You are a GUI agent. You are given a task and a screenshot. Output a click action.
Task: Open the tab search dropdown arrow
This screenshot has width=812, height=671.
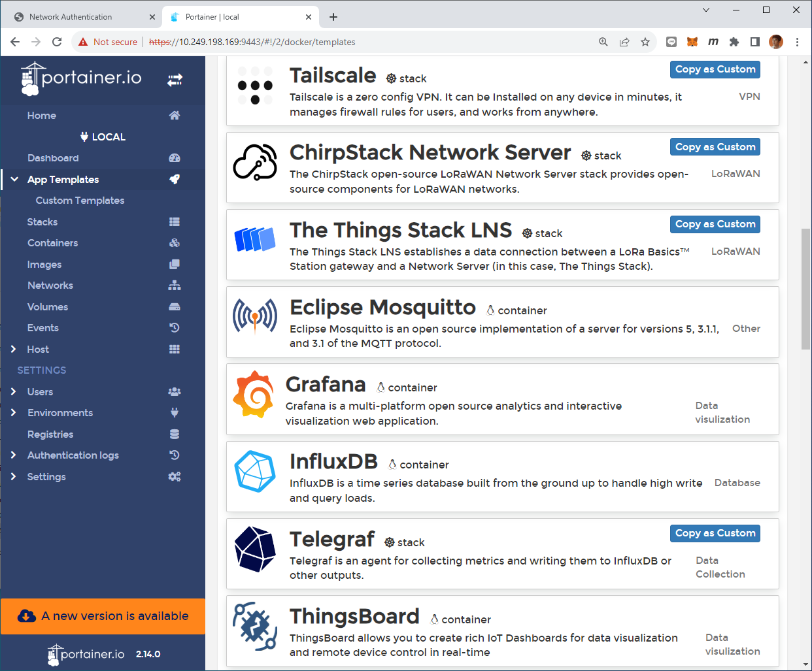click(706, 10)
